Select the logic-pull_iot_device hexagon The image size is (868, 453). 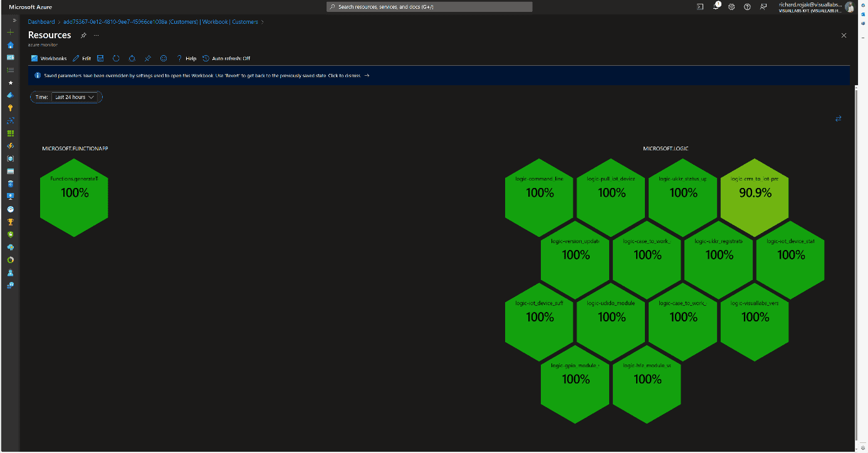611,197
